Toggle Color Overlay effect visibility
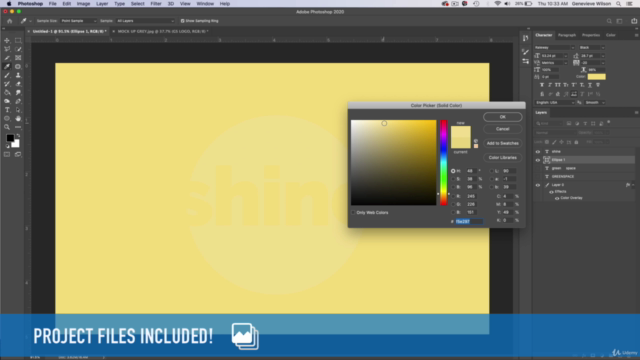The width and height of the screenshot is (640, 360). tap(557, 198)
